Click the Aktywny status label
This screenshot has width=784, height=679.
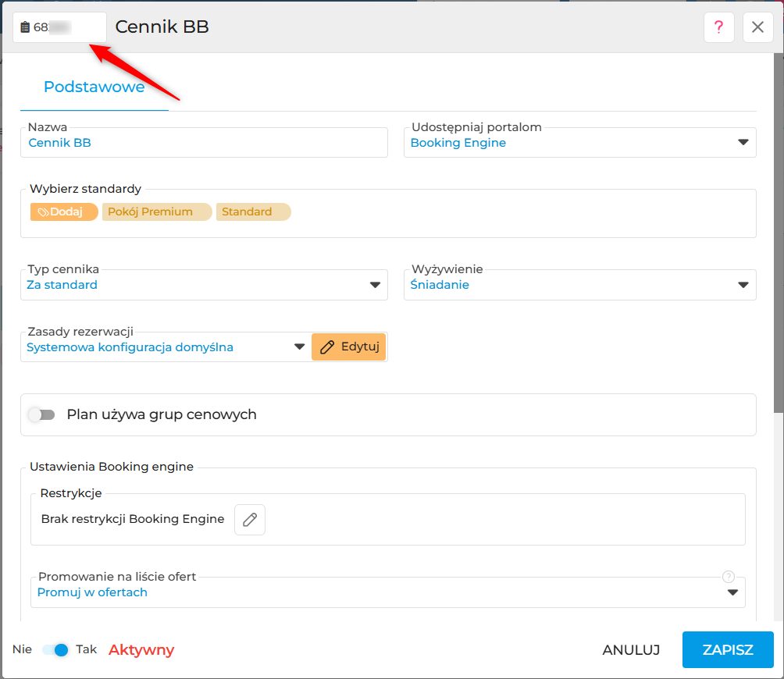pyautogui.click(x=141, y=650)
